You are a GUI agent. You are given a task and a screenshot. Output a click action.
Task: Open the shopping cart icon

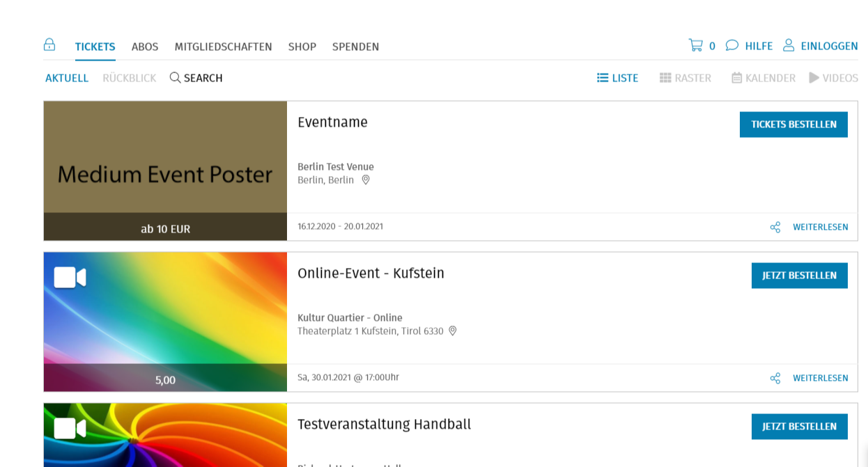(695, 46)
